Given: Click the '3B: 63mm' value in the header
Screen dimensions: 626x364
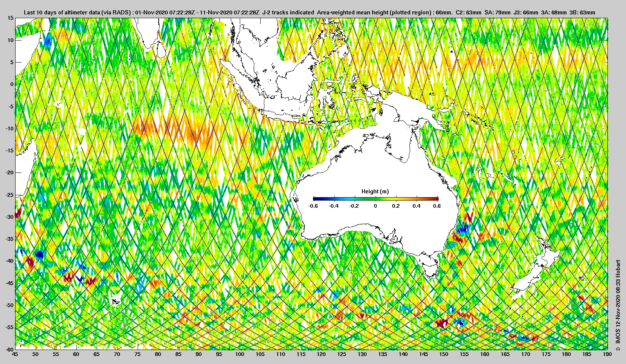Looking at the screenshot, I should pyautogui.click(x=582, y=13).
